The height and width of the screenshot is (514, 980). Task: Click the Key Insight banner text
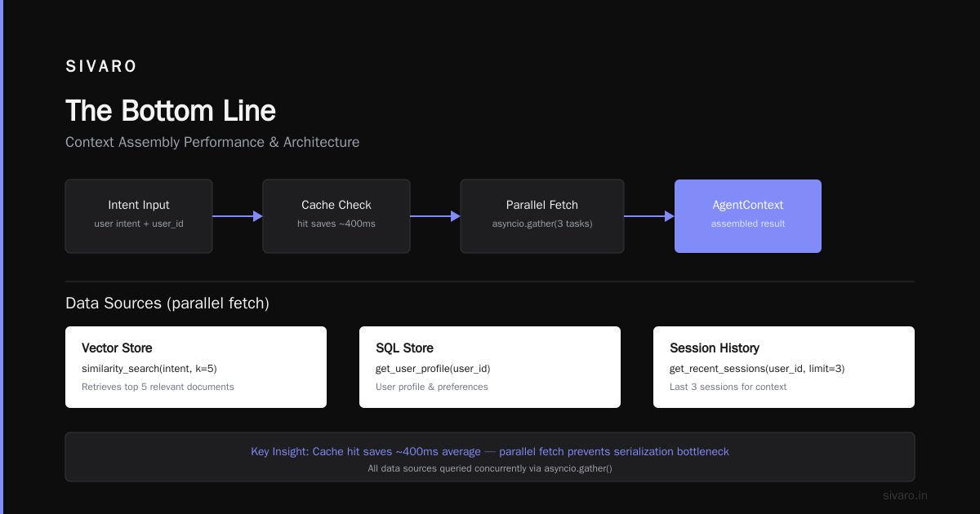(x=490, y=451)
